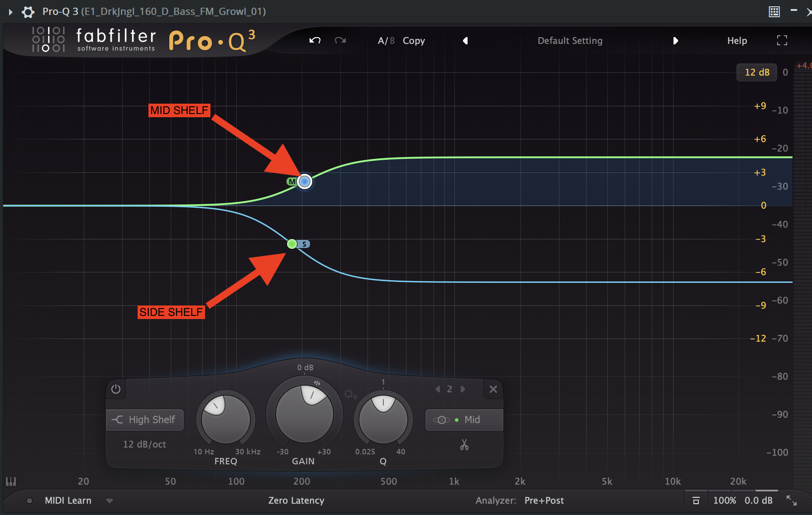The width and height of the screenshot is (812, 515).
Task: Expand the plugin window menu arrow
Action: (x=10, y=12)
